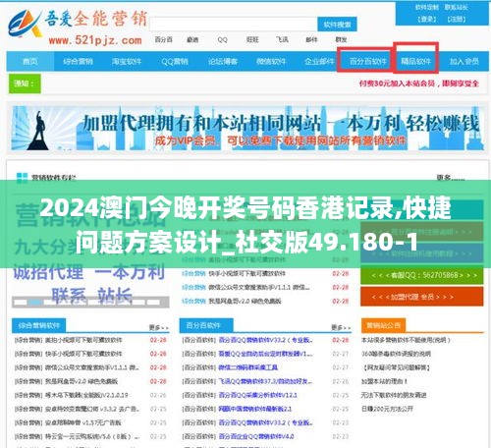The height and width of the screenshot is (448, 491).
Task: Select the highlighted blue carousel slide indicator
Action: (35, 303)
